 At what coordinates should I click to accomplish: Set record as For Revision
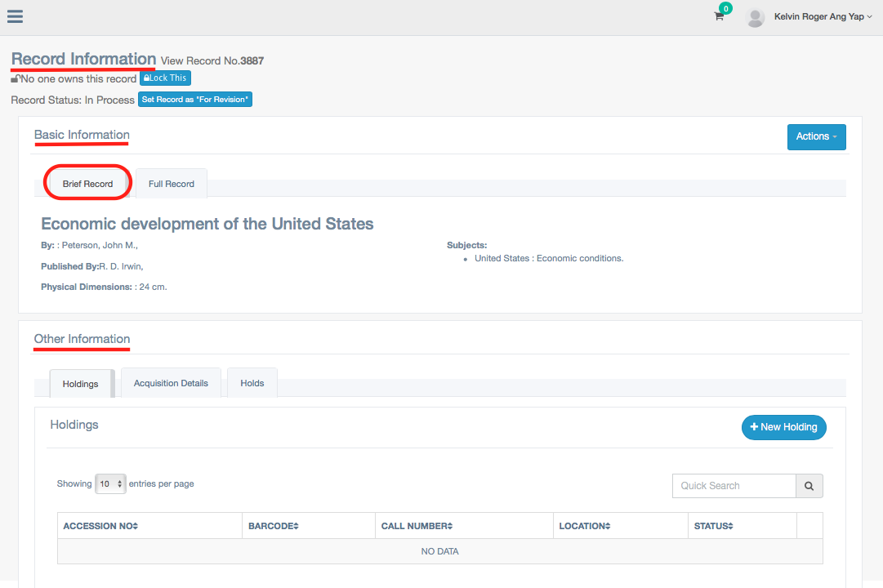195,100
